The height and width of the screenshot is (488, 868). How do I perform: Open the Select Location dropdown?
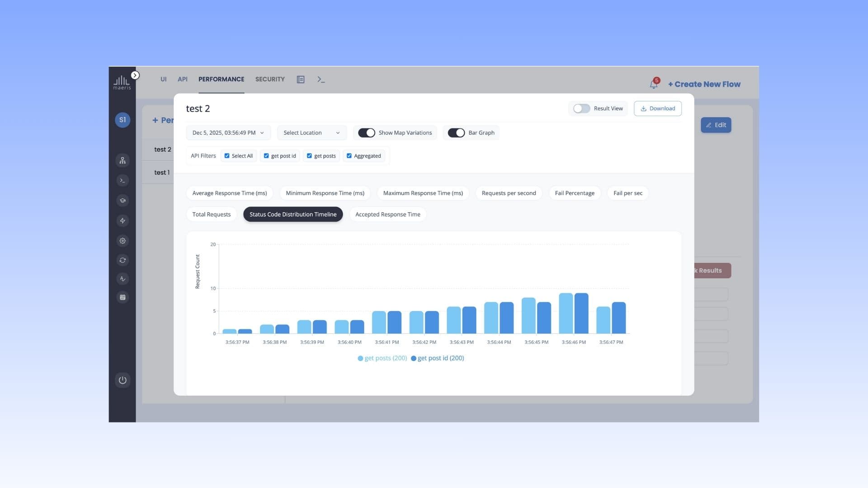tap(311, 132)
